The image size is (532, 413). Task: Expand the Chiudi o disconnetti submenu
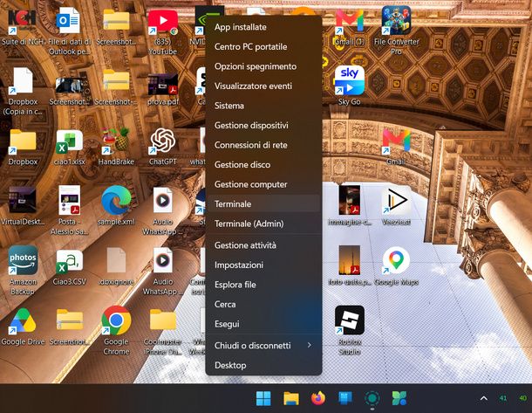click(263, 346)
